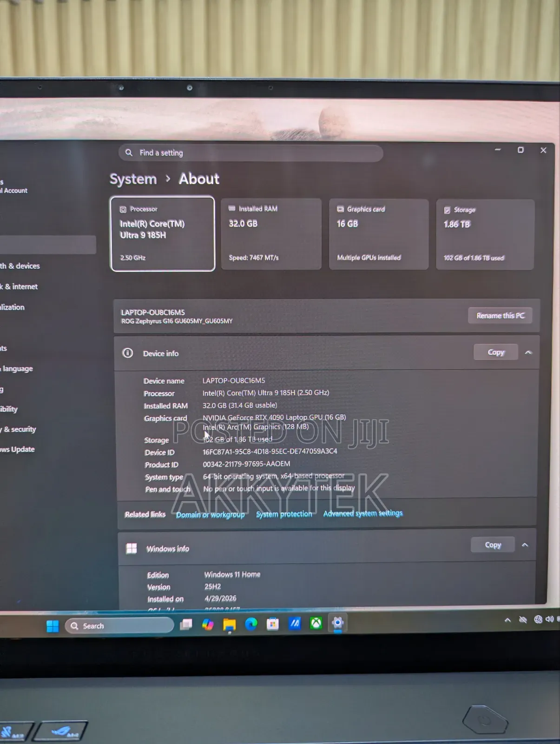560x744 pixels.
Task: Open the Graphics card summary card
Action: [379, 234]
